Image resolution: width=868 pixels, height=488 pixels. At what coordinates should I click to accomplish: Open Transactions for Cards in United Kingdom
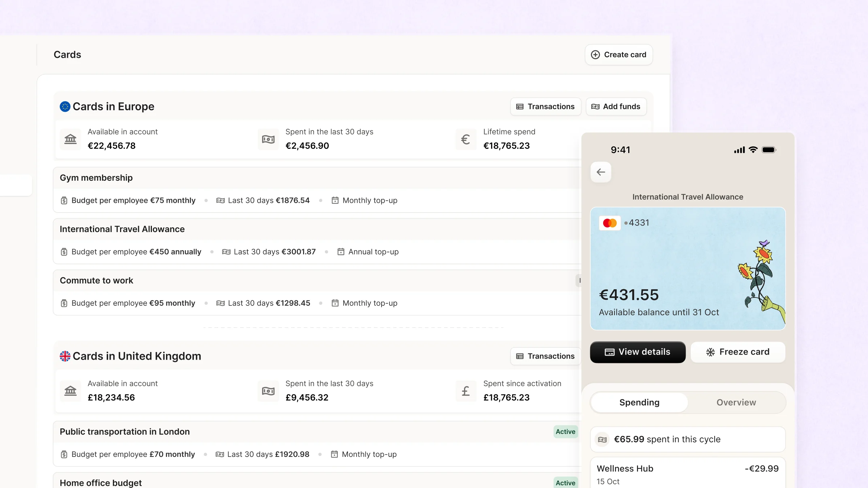point(545,356)
